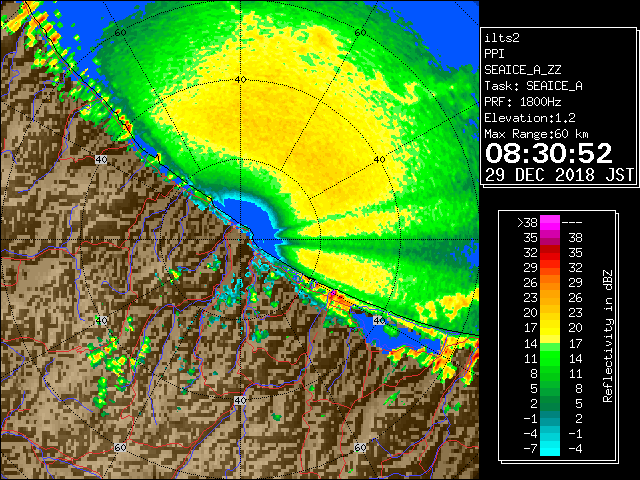Select the 'PPI' scan type label
Image resolution: width=640 pixels, height=480 pixels.
click(494, 54)
